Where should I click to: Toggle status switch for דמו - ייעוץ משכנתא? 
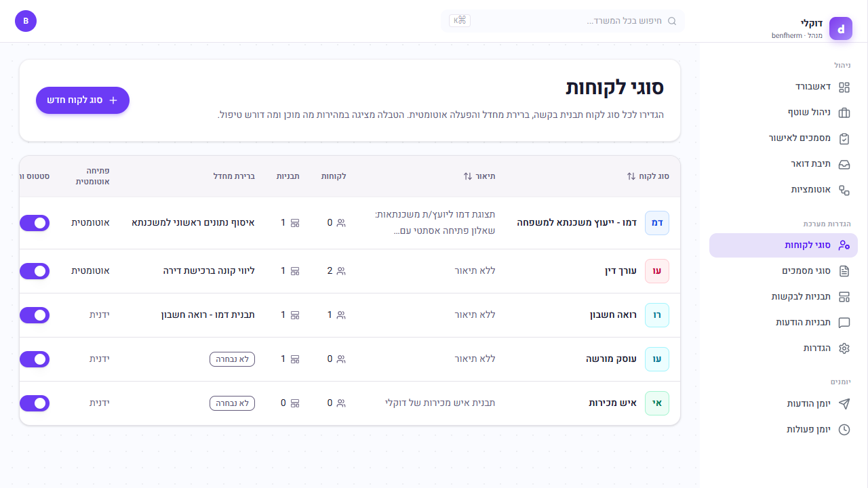coord(35,223)
